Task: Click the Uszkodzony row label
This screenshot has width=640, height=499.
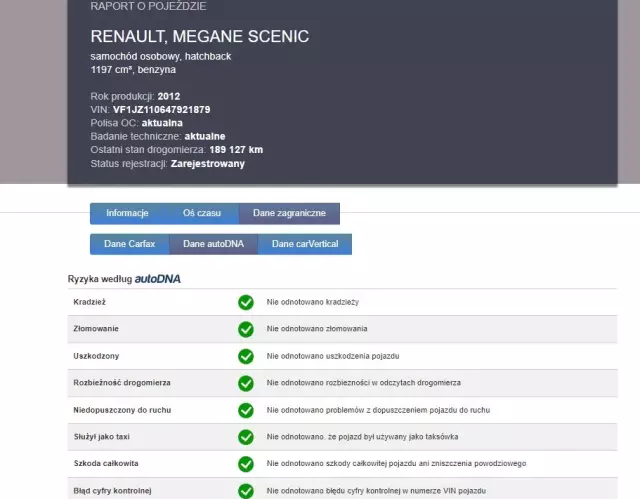Action: point(96,356)
